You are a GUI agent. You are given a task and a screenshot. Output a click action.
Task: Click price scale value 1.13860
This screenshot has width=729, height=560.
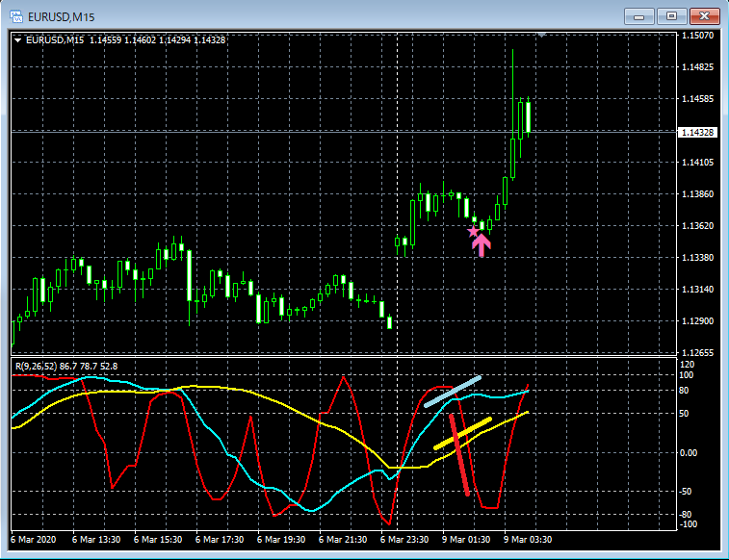tap(697, 193)
